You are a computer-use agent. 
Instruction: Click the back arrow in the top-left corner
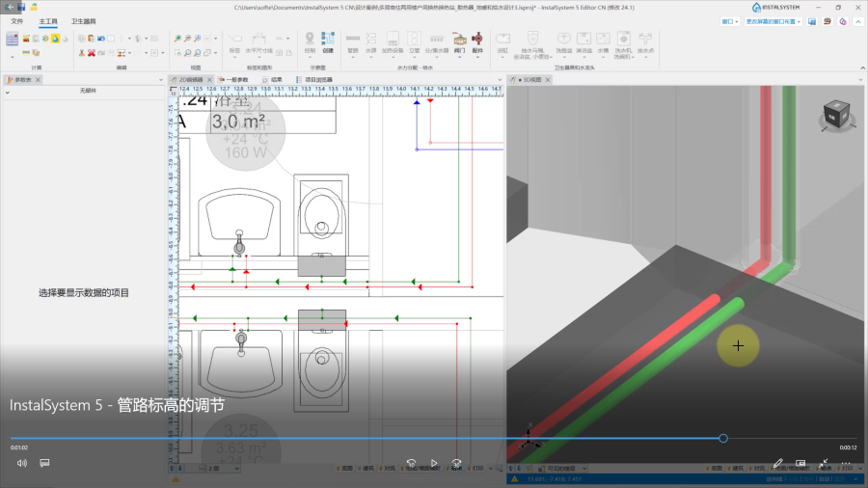click(9, 7)
